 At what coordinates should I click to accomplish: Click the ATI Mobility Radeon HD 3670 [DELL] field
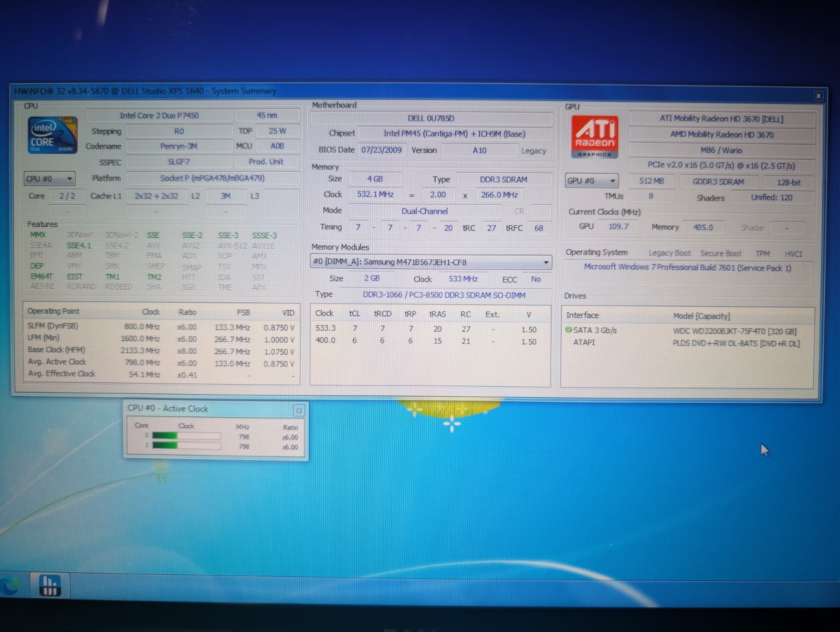coord(721,119)
